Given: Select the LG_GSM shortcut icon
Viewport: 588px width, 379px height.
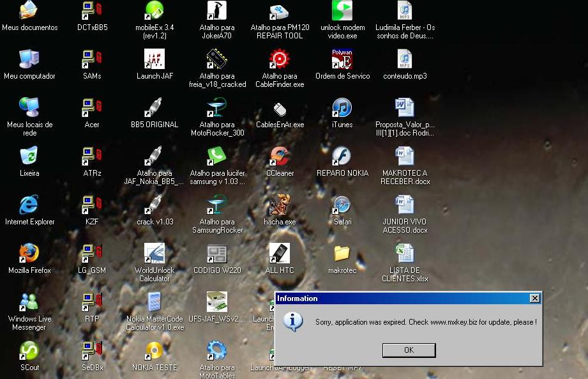Looking at the screenshot, I should [x=92, y=253].
